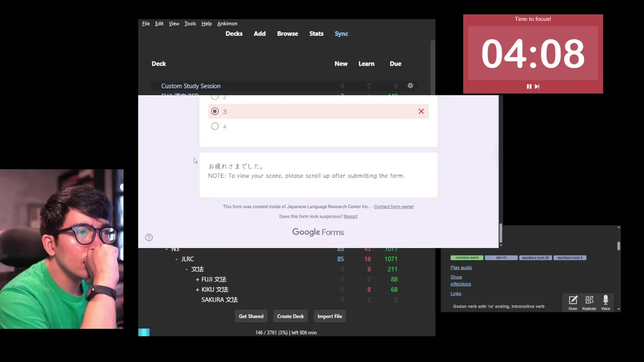Click the Due column header
This screenshot has height=362, width=644.
pyautogui.click(x=395, y=64)
